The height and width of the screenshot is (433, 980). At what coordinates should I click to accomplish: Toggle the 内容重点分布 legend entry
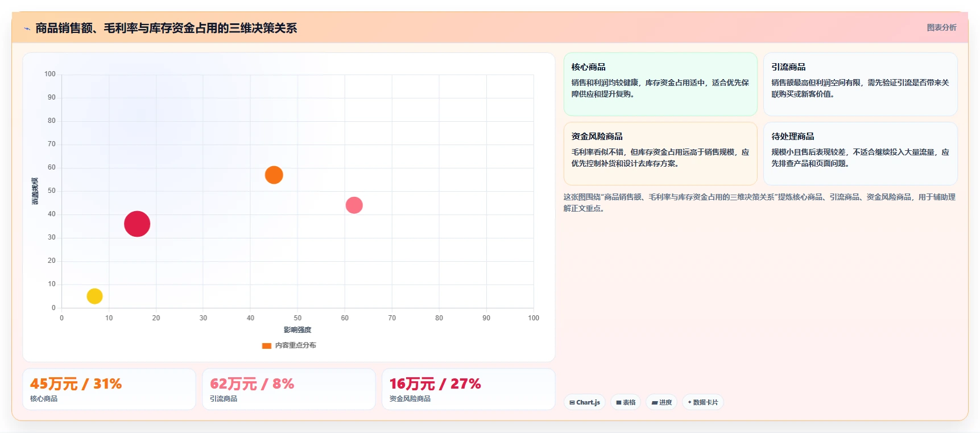point(289,345)
